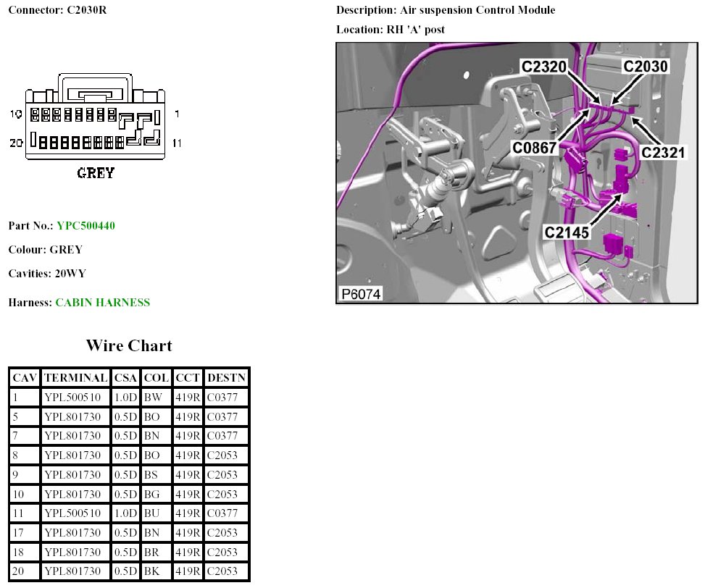Select the TERMINAL column header
Viewport: 705px width, 588px height.
click(75, 378)
